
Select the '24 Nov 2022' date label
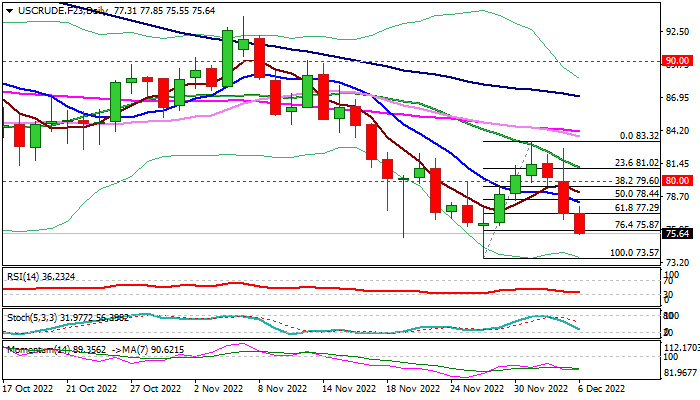[477, 388]
